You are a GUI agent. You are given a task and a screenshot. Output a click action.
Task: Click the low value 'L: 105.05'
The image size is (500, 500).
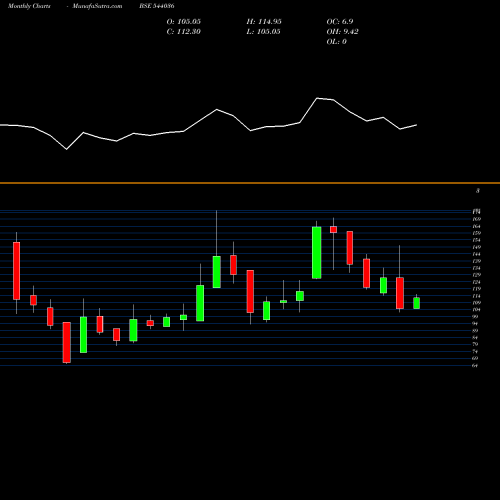(x=263, y=32)
